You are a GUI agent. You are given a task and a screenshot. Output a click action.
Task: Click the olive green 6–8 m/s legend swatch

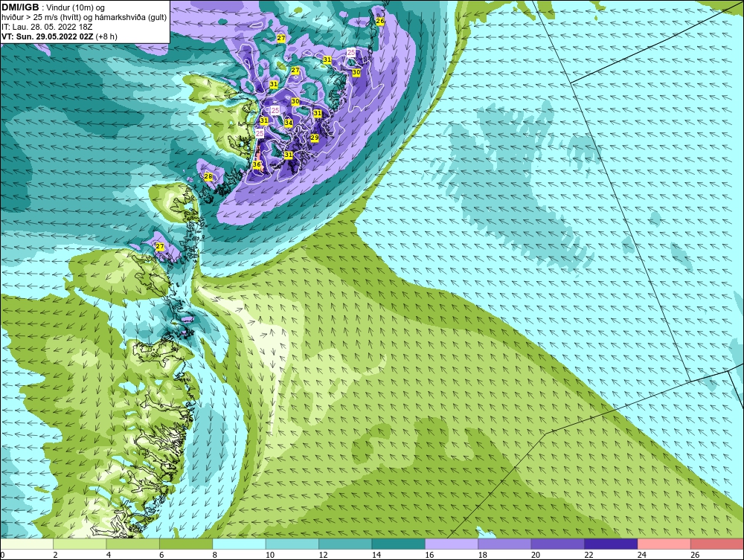[186, 544]
